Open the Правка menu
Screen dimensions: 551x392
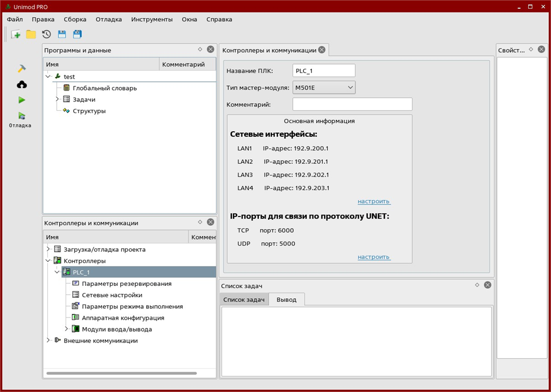[x=43, y=19]
